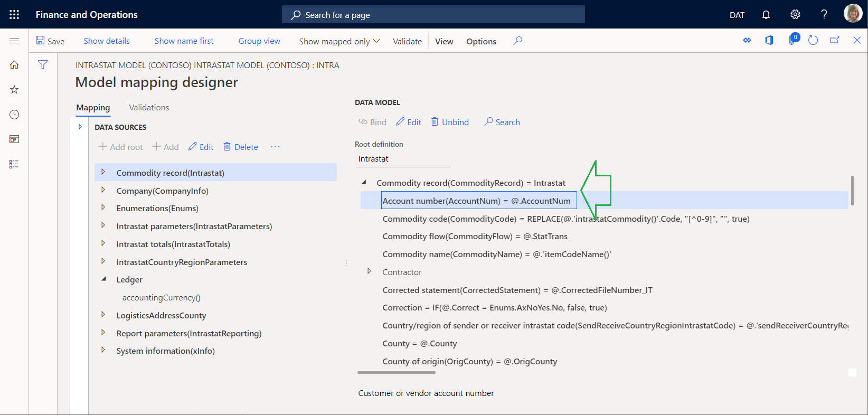Collapse the Data sources section triangle
Image resolution: width=868 pixels, height=415 pixels.
pyautogui.click(x=80, y=127)
